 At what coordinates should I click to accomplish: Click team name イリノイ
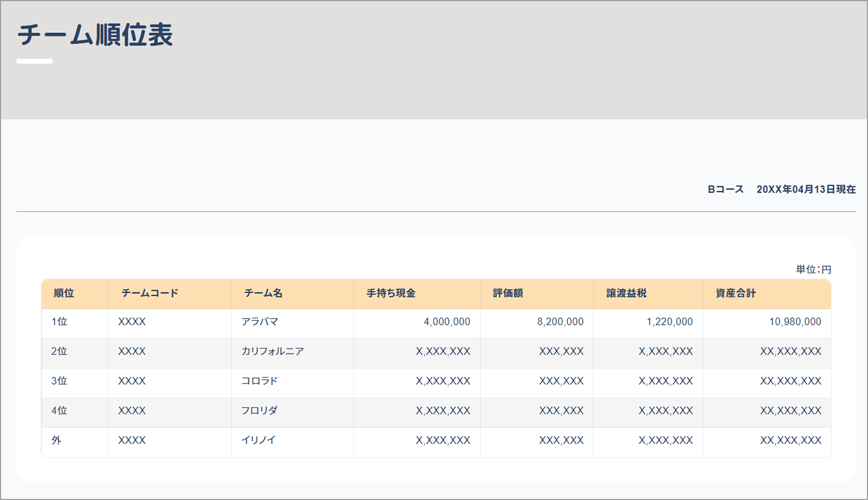tap(258, 440)
